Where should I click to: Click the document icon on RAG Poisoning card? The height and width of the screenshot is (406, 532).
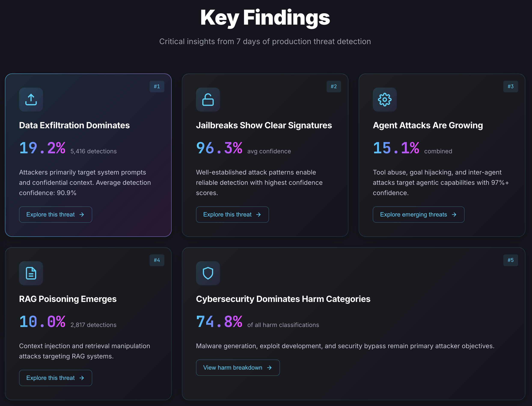(31, 273)
